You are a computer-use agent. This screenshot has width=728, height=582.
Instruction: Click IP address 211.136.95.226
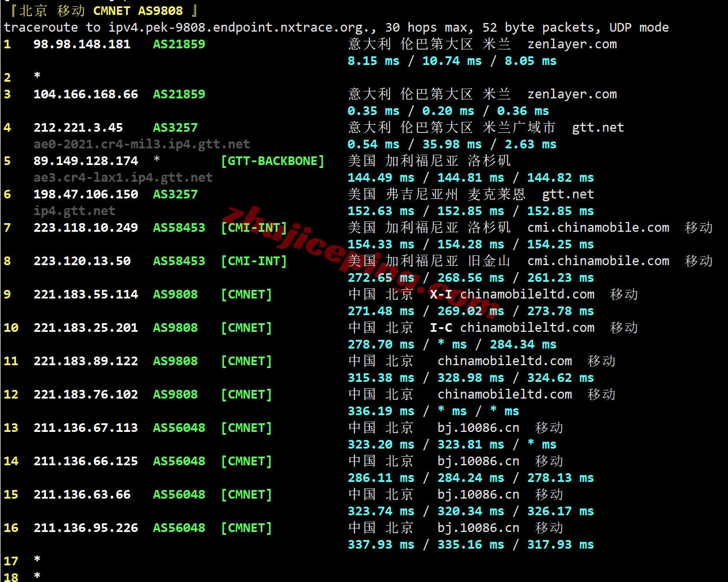click(x=86, y=528)
